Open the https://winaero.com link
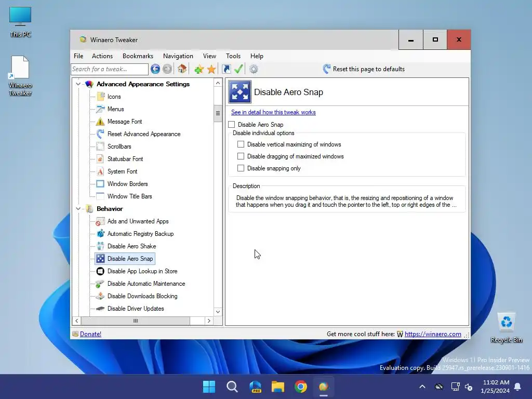This screenshot has width=532, height=399. [433, 334]
